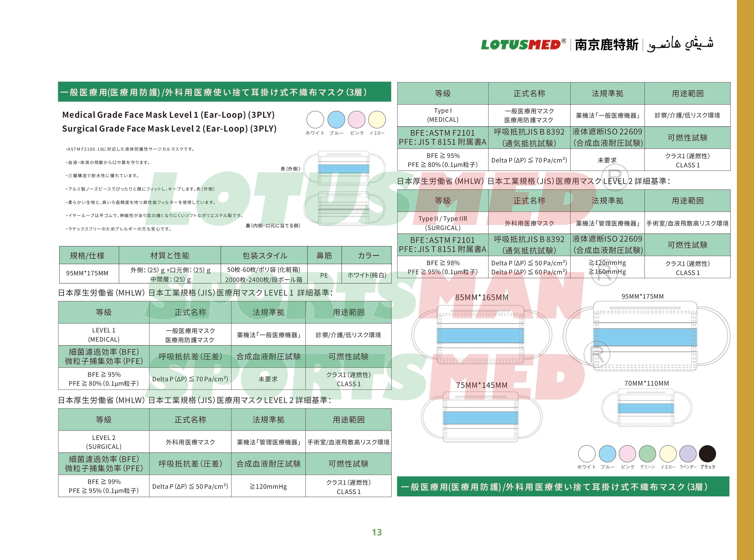754x560 pixels.
Task: Click the green title banner above Medical Grade heading
Action: [224, 92]
